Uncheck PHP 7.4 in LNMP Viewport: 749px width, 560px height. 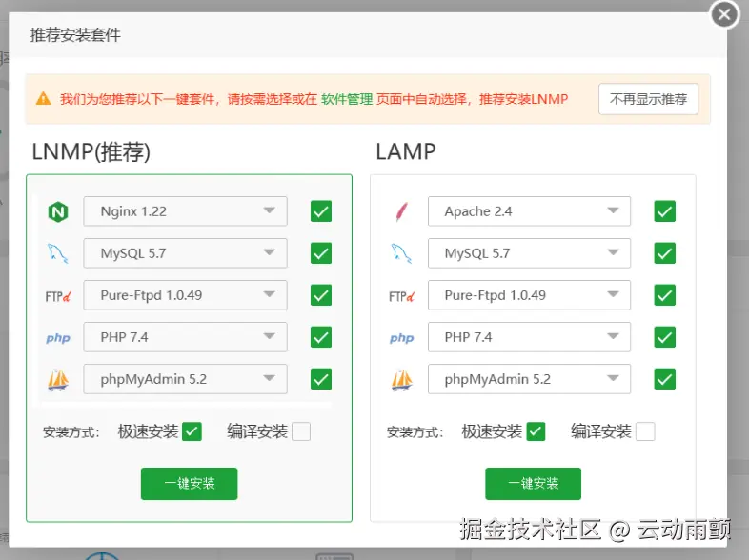point(321,337)
